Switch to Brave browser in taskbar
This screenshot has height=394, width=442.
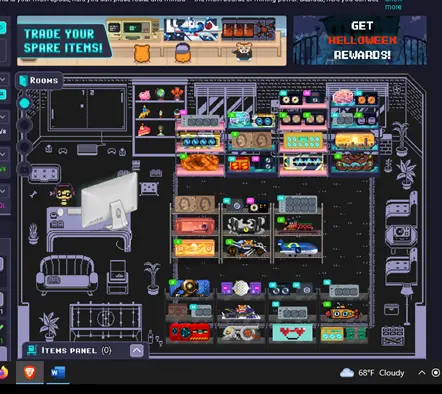pyautogui.click(x=30, y=372)
